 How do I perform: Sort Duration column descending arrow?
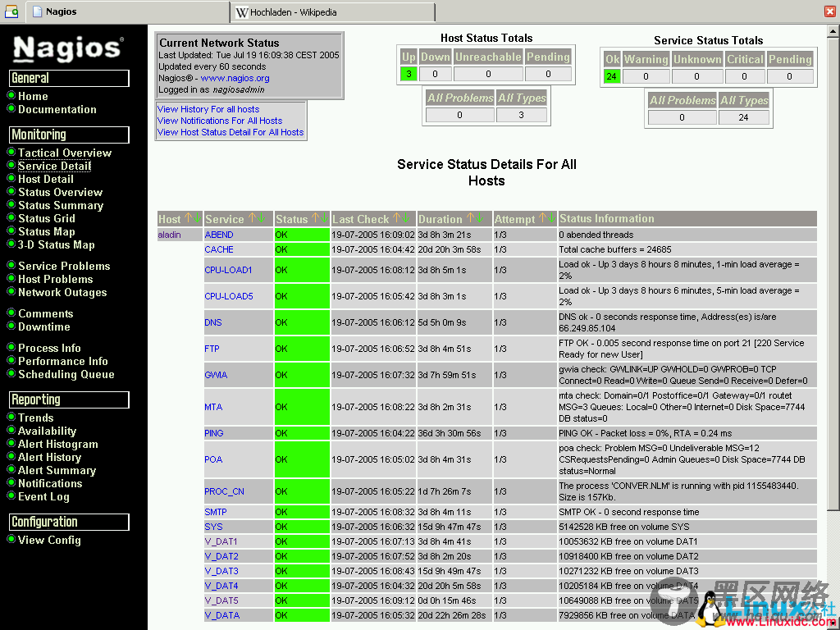[479, 218]
